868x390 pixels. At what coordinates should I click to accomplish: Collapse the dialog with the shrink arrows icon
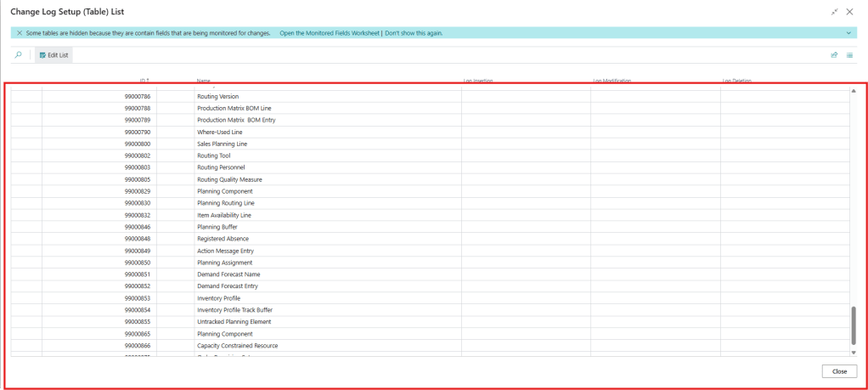pyautogui.click(x=834, y=12)
